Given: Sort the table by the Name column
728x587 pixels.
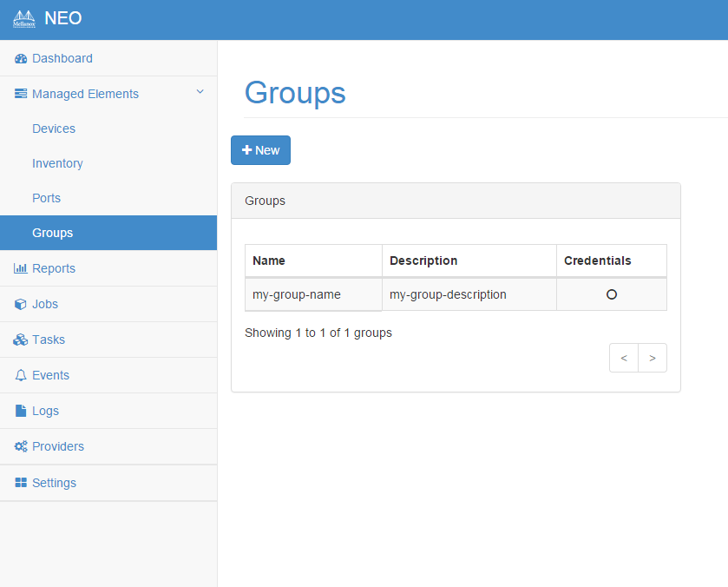Looking at the screenshot, I should tap(269, 261).
